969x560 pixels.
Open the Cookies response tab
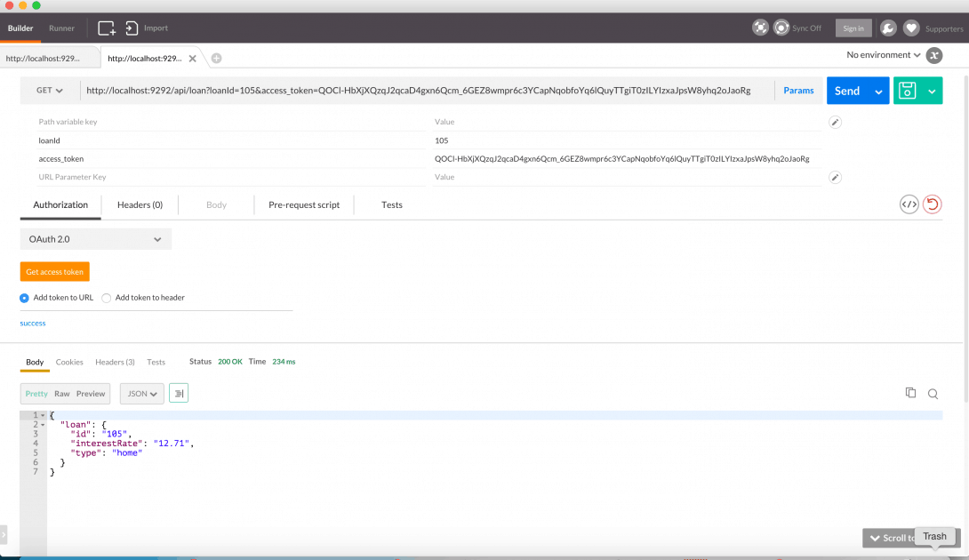pyautogui.click(x=69, y=362)
